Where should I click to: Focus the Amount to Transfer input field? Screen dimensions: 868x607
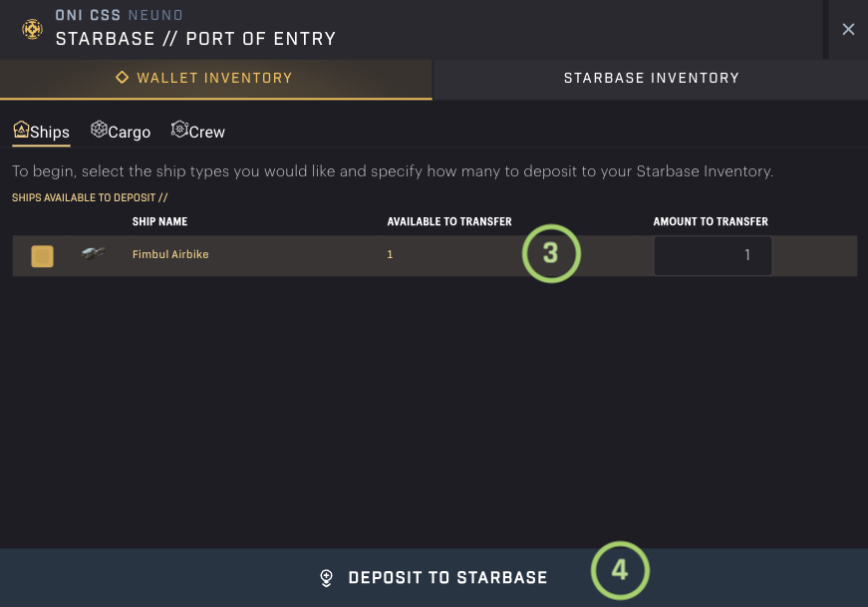pyautogui.click(x=712, y=256)
